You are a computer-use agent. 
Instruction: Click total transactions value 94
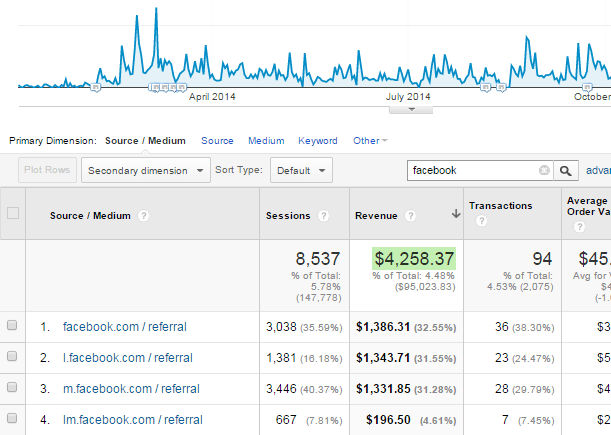(x=542, y=259)
